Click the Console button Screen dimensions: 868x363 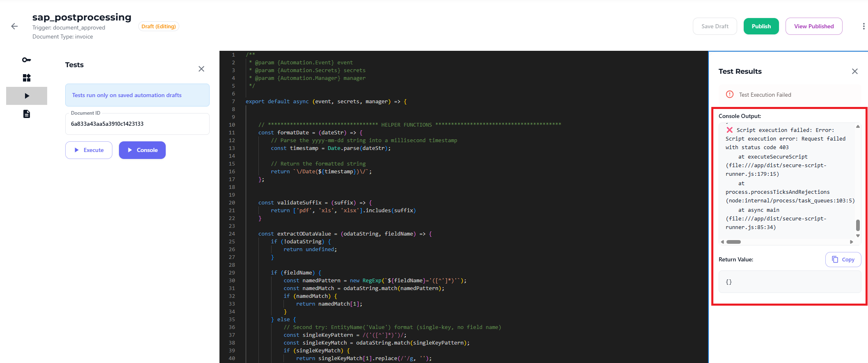pos(142,150)
